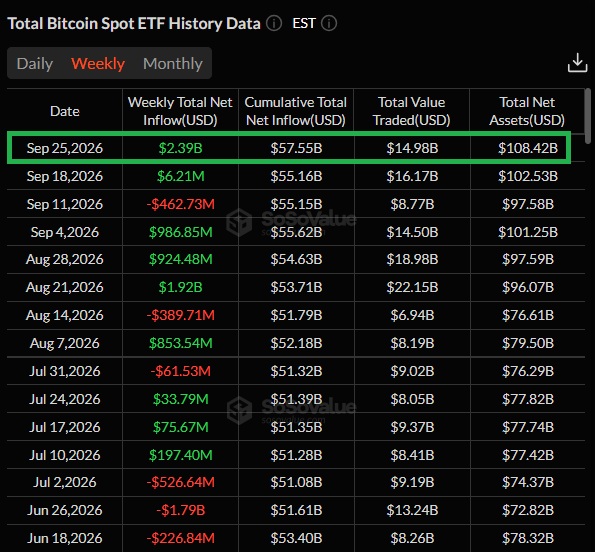595x552 pixels.
Task: Click the -$462.73M outflow value
Action: click(x=180, y=204)
